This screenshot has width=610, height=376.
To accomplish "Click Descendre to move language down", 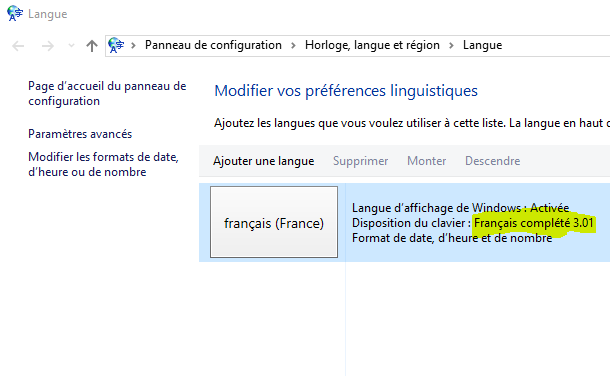I will [493, 161].
